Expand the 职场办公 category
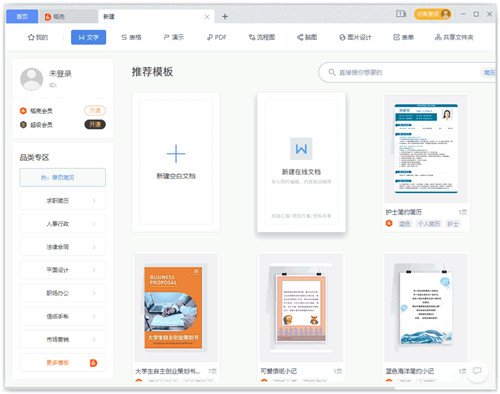The image size is (500, 394). point(63,293)
